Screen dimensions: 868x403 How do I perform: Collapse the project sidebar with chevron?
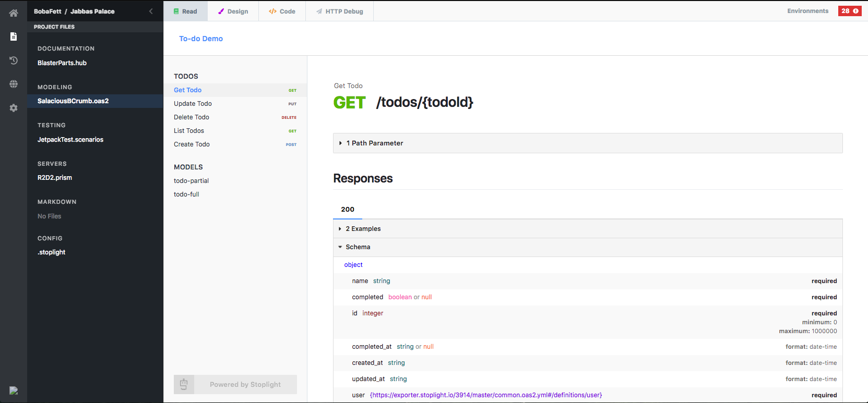(151, 11)
